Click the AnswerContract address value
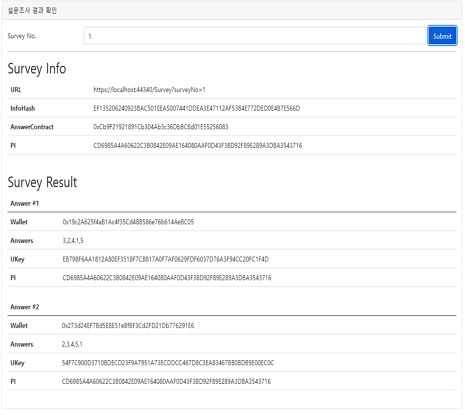465x415 pixels. 161,127
